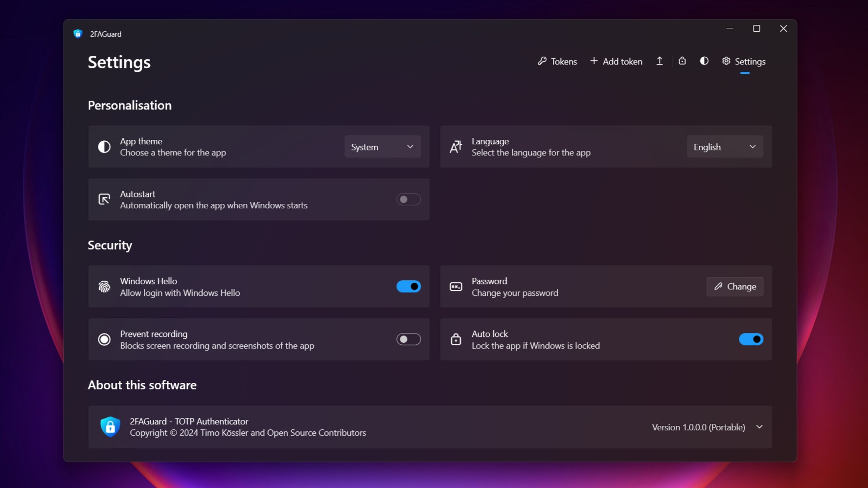Viewport: 868px width, 488px height.
Task: Disable the Windows Hello toggle
Action: click(x=408, y=286)
